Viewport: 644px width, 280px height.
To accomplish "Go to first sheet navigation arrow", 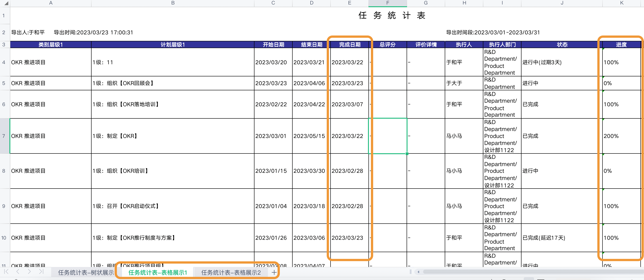I will tap(7, 272).
